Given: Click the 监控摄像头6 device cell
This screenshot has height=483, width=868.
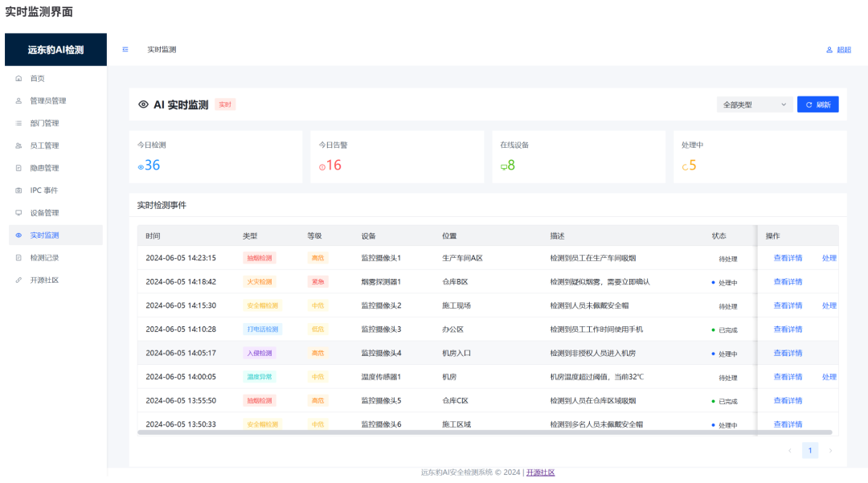Looking at the screenshot, I should pos(382,424).
